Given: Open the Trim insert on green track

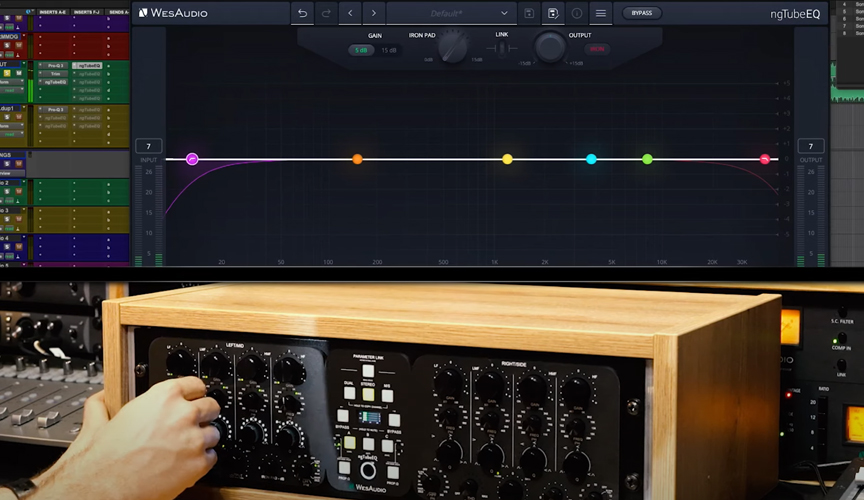Looking at the screenshot, I should [x=53, y=74].
